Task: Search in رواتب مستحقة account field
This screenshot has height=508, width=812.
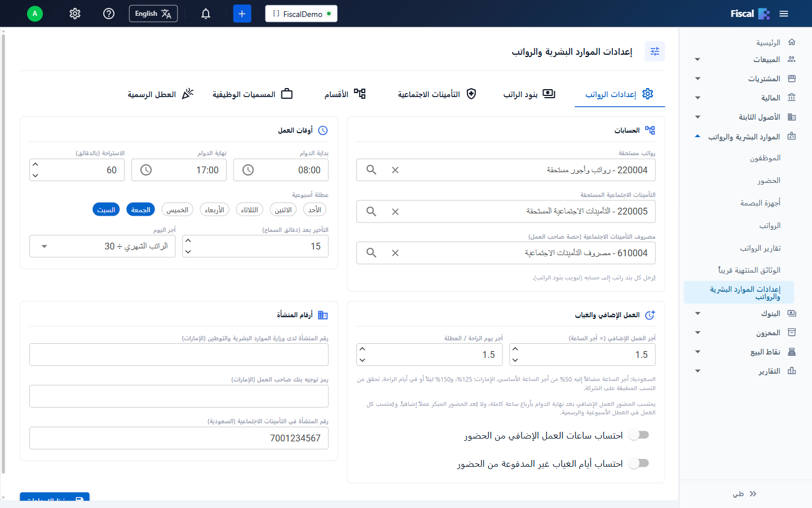Action: 371,170
